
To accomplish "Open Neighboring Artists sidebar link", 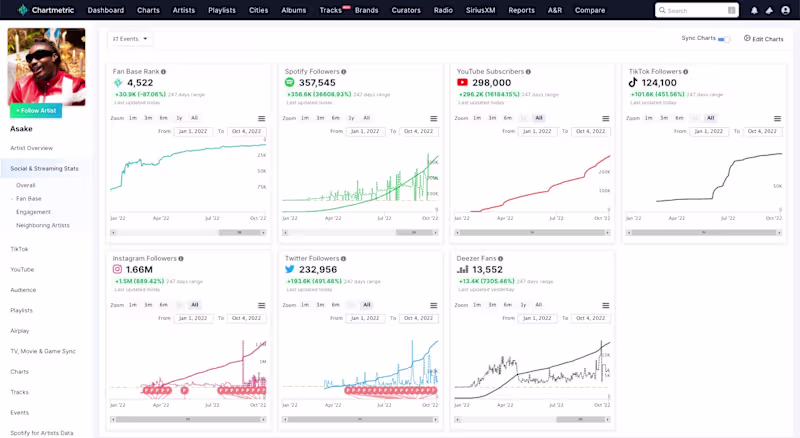I will click(43, 225).
